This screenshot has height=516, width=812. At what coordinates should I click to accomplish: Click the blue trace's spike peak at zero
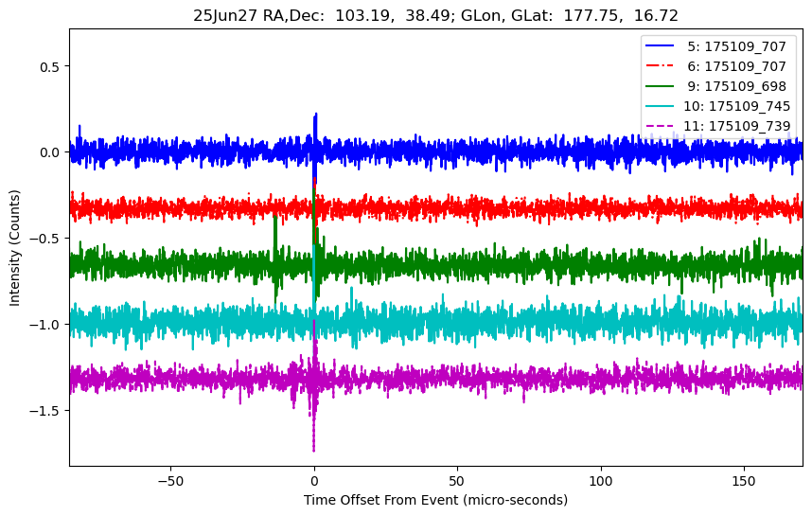[x=315, y=115]
